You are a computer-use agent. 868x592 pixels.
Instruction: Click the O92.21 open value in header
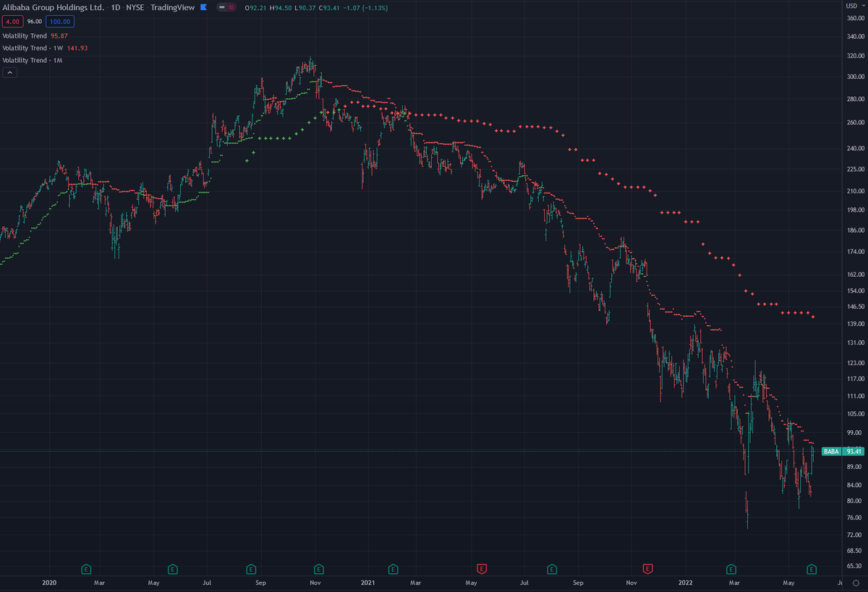[x=256, y=7]
